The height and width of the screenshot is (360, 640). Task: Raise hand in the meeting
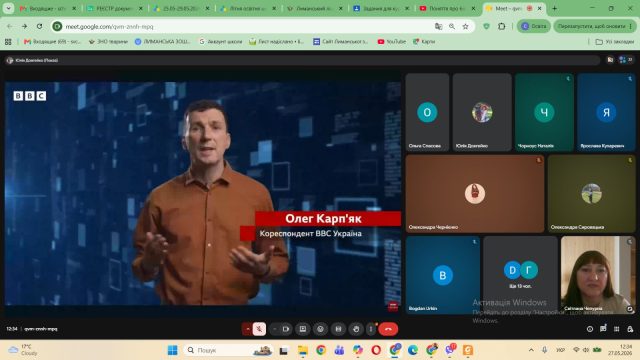click(356, 329)
